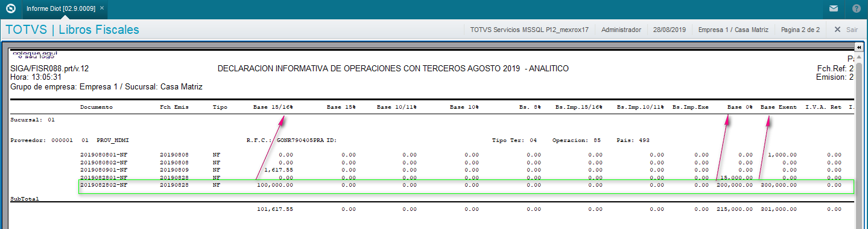Click TOTVS Servicios MSSQL P12_mexrox17 entry
Screen dimensions: 868x229
[x=529, y=29]
